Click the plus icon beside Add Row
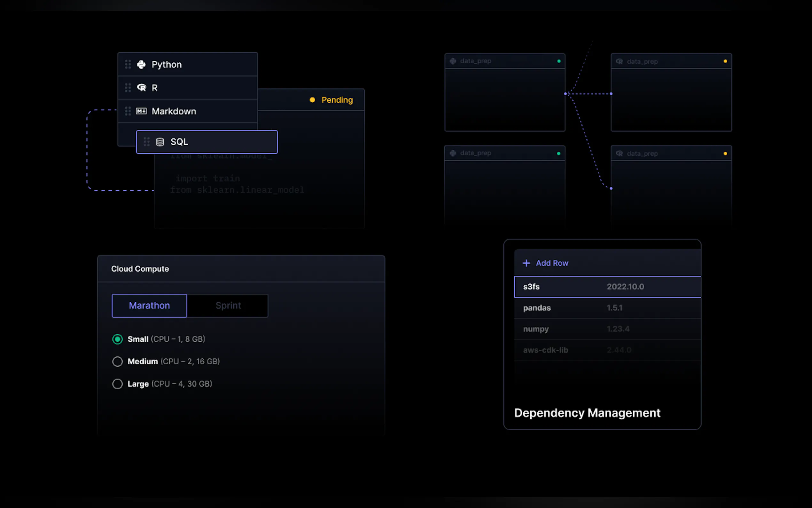This screenshot has width=812, height=508. click(526, 263)
